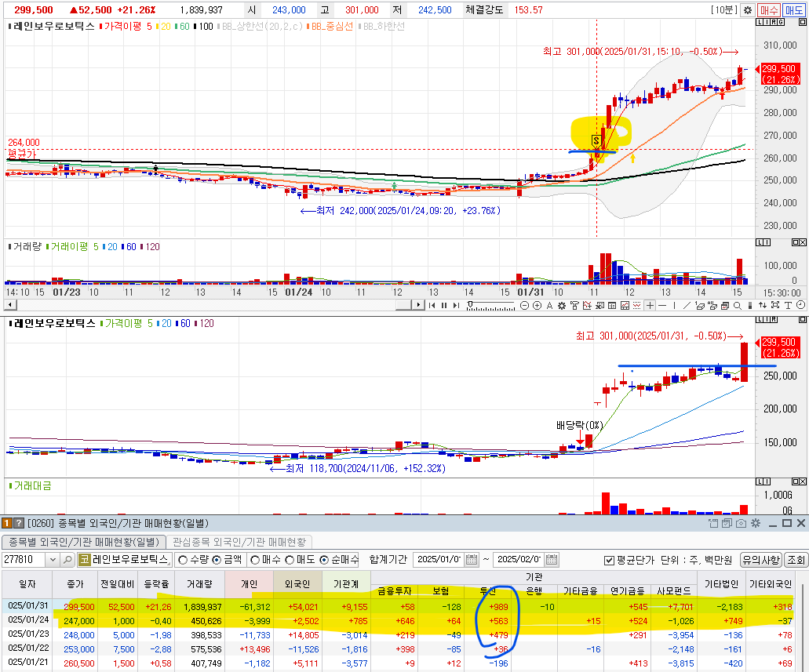Go to first bar playback control
Image resolution: width=809 pixels, height=672 pixels.
tap(432, 305)
